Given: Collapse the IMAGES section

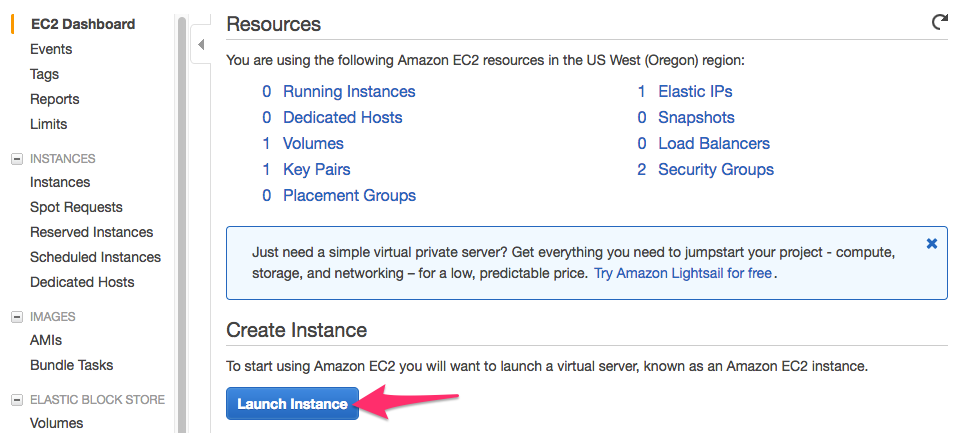Looking at the screenshot, I should point(16,316).
